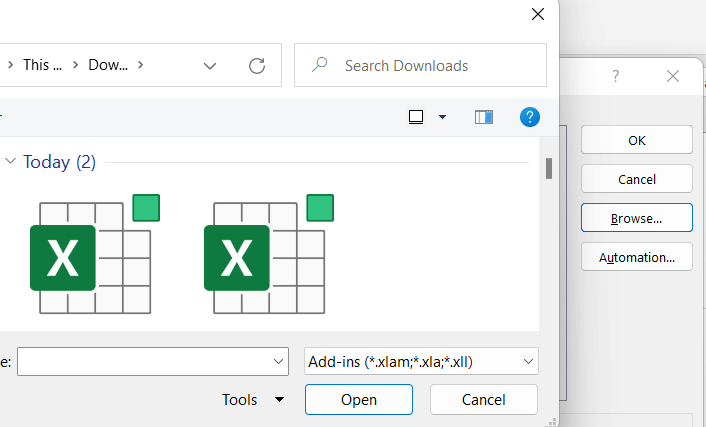Click the blue help icon in the toolbar
The width and height of the screenshot is (706, 427).
coord(530,117)
